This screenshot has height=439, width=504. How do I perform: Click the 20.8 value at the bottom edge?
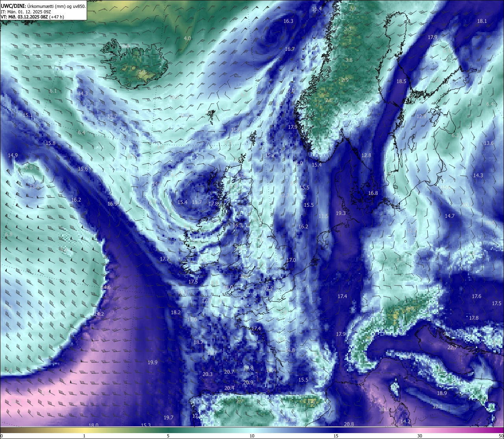click(x=349, y=424)
